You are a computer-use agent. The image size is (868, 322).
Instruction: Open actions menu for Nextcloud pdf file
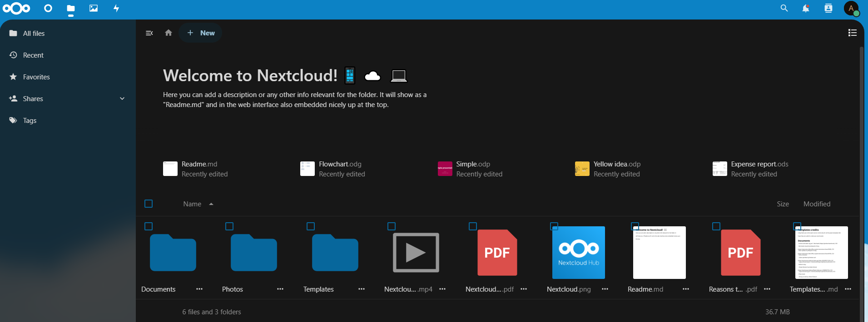click(x=524, y=289)
